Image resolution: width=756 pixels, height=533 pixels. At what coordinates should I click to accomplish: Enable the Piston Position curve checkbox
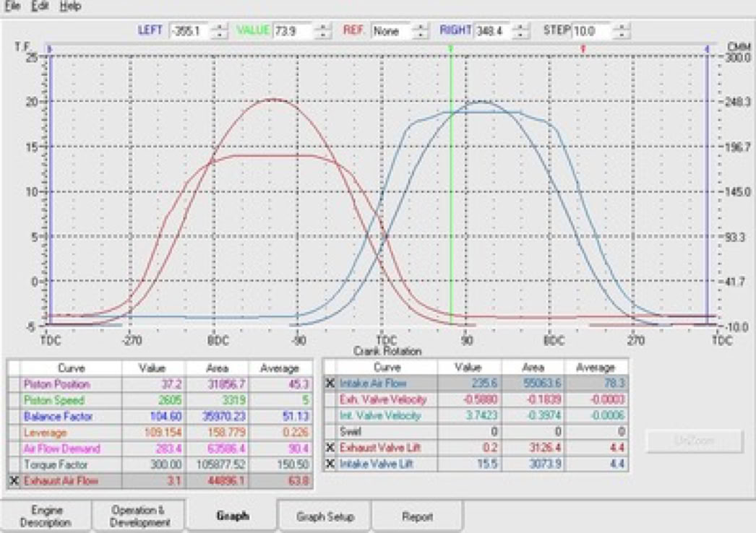(14, 384)
